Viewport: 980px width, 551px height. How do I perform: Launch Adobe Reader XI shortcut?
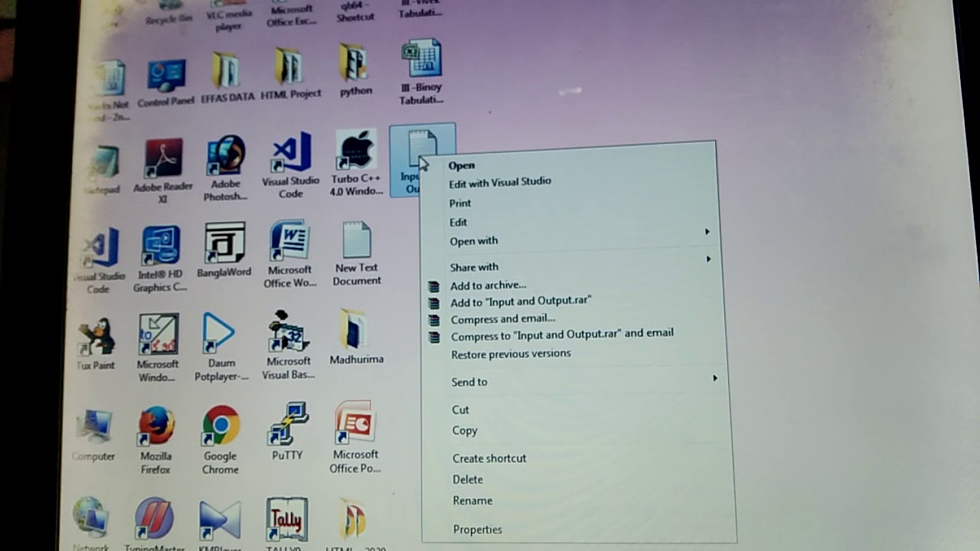163,171
